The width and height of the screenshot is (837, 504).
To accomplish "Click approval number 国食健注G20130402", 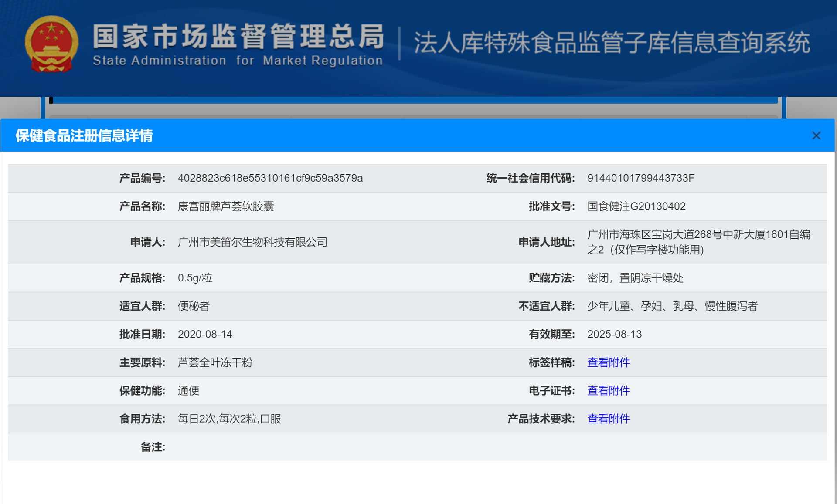I will tap(636, 206).
